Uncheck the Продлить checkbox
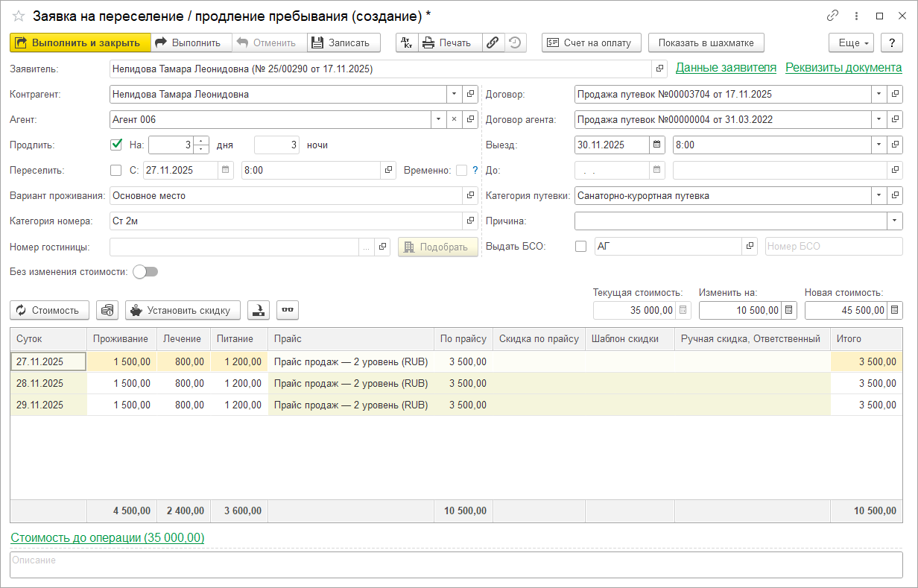 click(x=116, y=145)
